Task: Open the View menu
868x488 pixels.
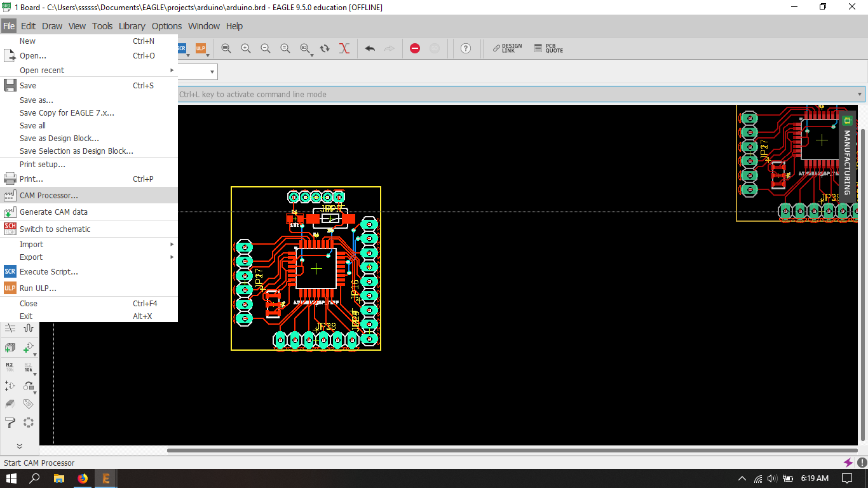Action: point(77,26)
